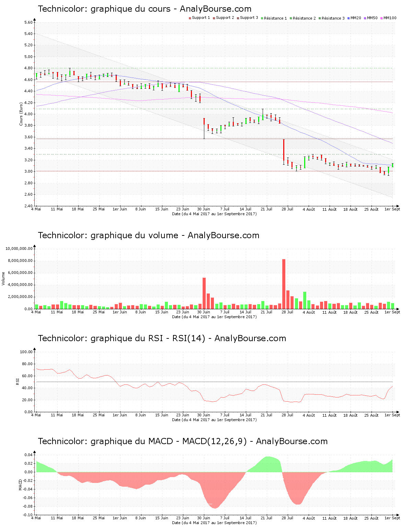Toggle the MM50 moving average legend
Viewport: 412px width, 532px height.
point(371,18)
